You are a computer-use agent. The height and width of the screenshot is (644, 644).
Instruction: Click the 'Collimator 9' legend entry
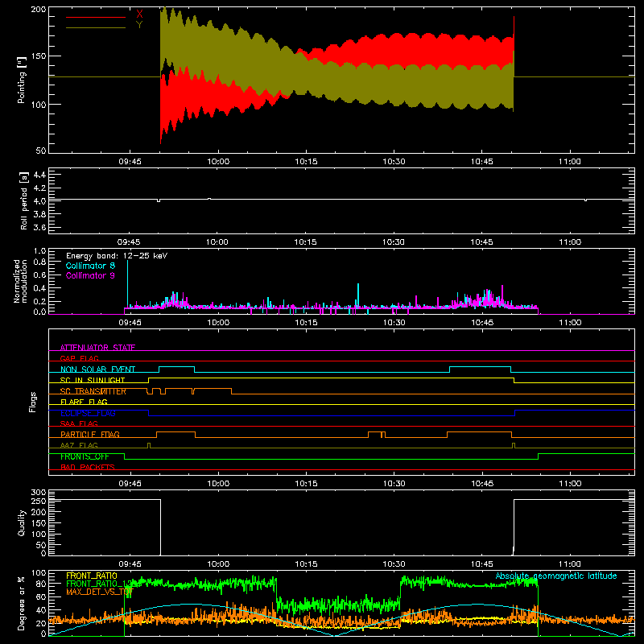(90, 275)
